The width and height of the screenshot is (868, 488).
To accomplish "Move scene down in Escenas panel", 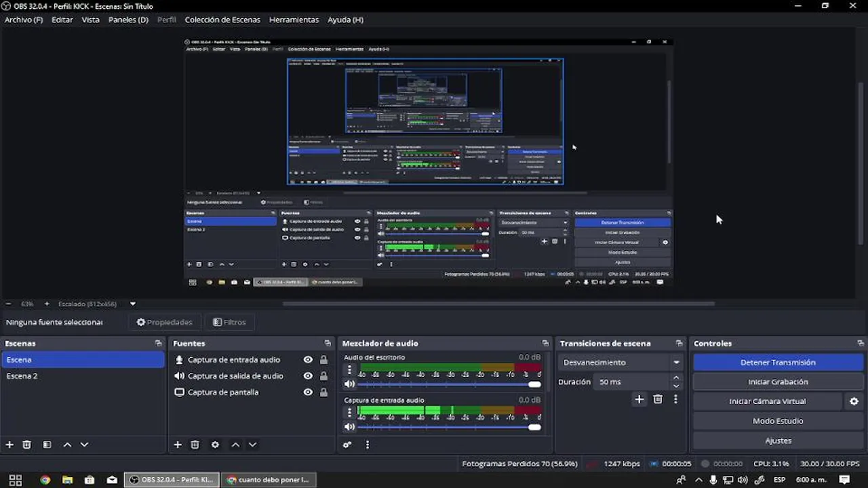I will pyautogui.click(x=84, y=445).
